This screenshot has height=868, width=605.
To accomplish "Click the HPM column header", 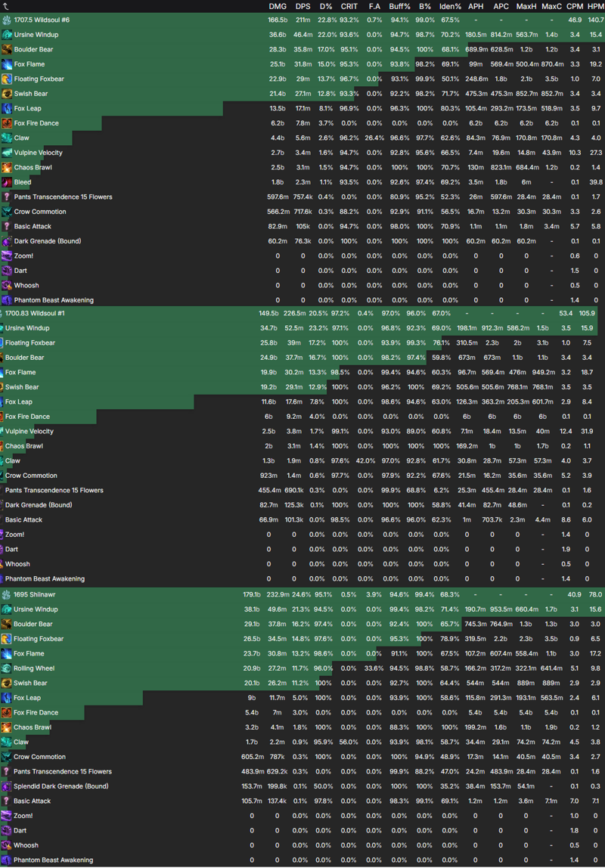I will coord(596,7).
